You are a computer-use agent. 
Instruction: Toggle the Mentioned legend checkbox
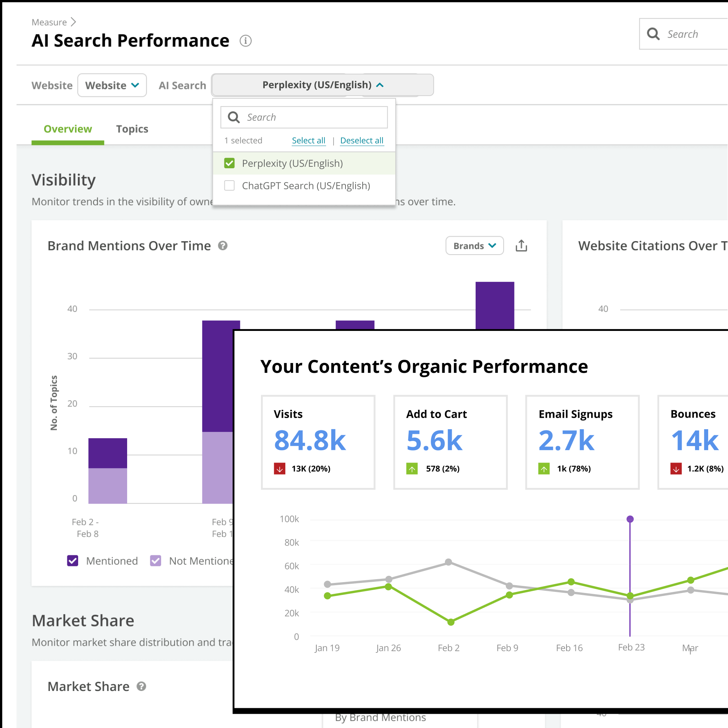pos(73,561)
